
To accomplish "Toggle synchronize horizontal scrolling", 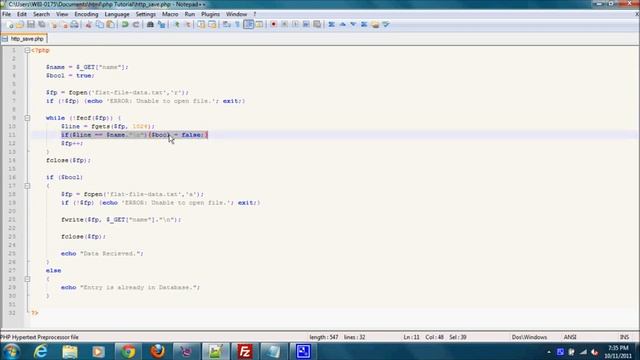I will pos(212,24).
